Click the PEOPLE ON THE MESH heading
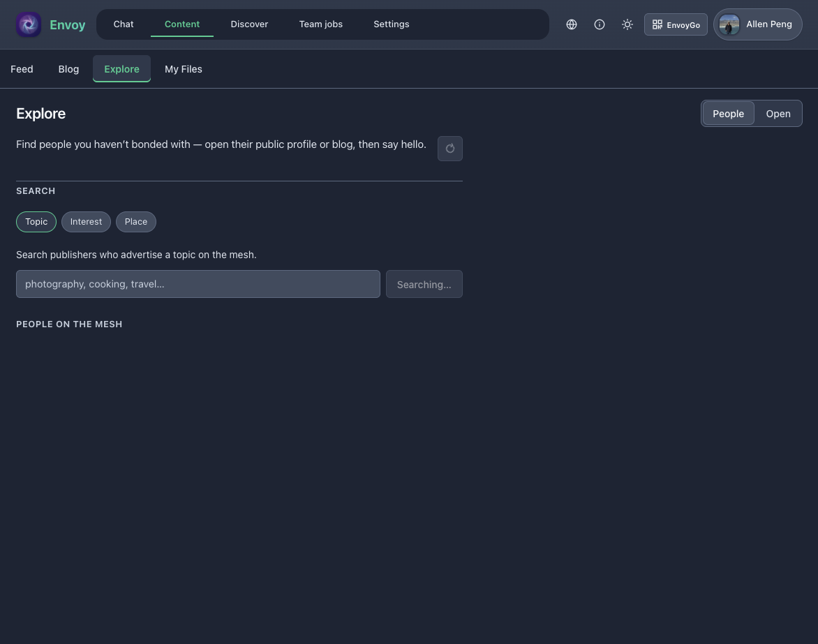Screen dimensions: 818x644 pos(69,324)
